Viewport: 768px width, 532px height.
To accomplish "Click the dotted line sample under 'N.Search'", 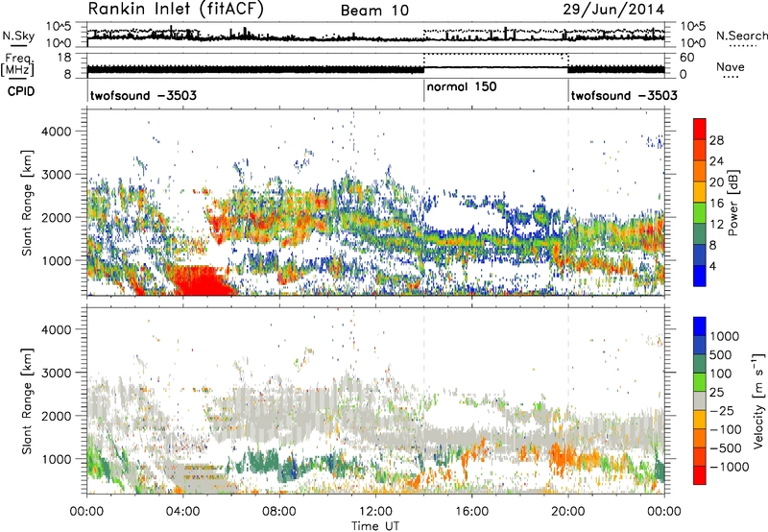I will pos(743,46).
